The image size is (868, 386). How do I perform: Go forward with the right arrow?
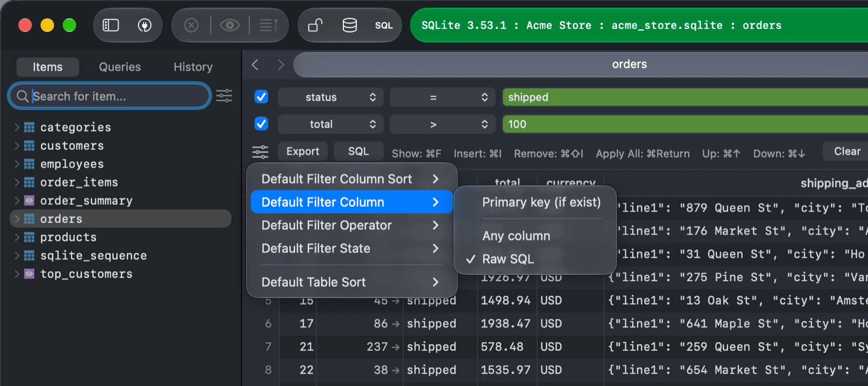coord(280,65)
